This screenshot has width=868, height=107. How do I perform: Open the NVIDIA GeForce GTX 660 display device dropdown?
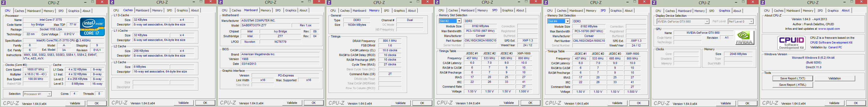coord(683,22)
